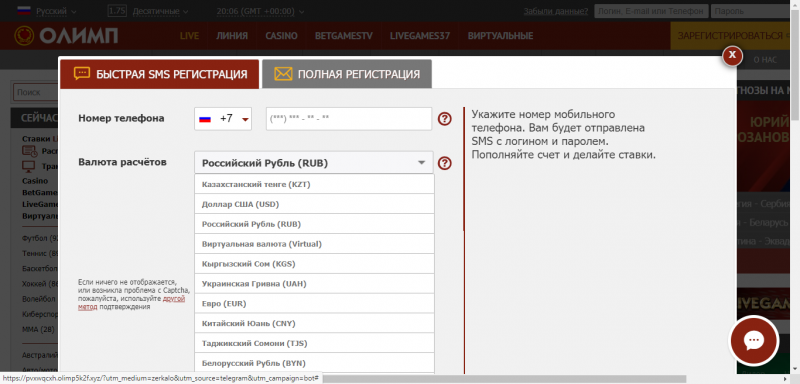Click MMA (28) in the sports list
This screenshot has height=384, width=800.
[x=38, y=329]
